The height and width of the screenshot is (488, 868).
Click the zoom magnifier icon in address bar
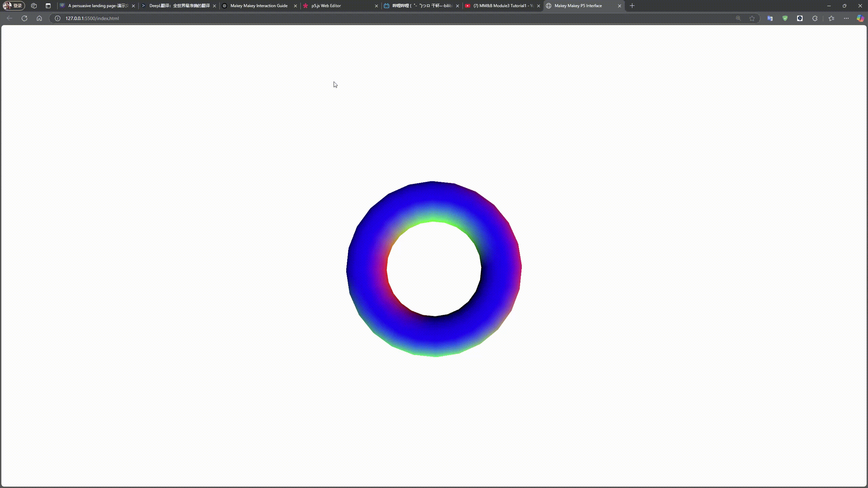(738, 18)
